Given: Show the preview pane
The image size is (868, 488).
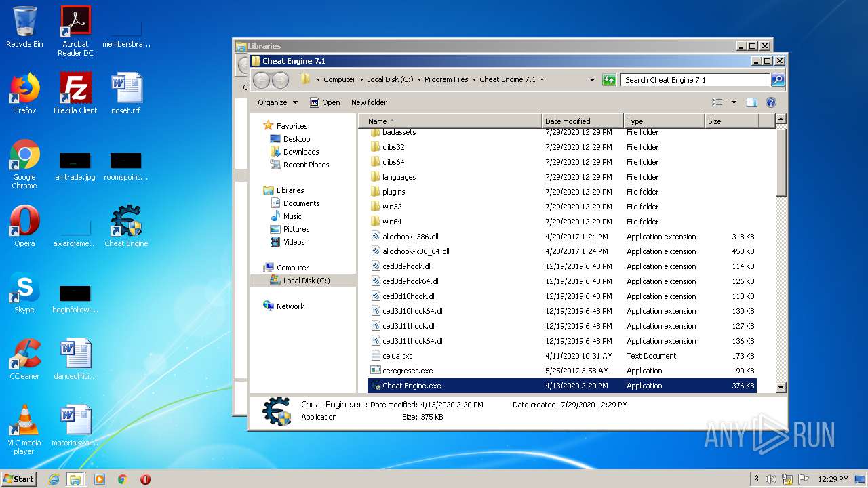Looking at the screenshot, I should pos(751,102).
